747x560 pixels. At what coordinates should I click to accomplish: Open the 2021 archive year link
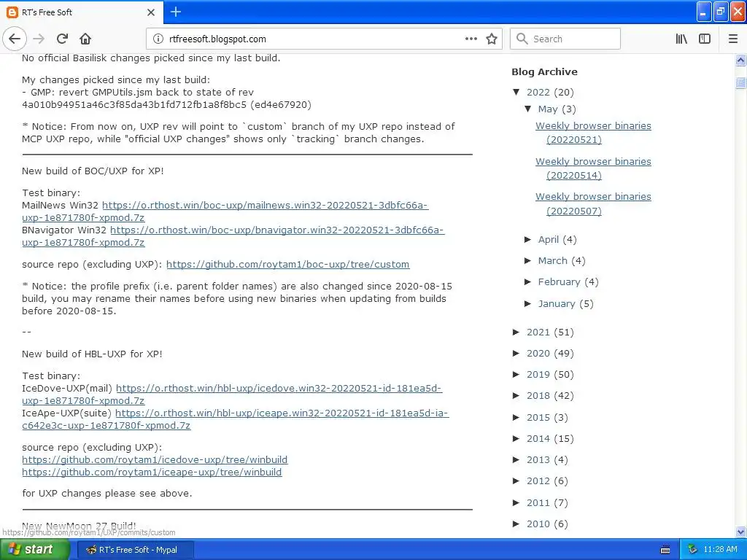click(538, 332)
